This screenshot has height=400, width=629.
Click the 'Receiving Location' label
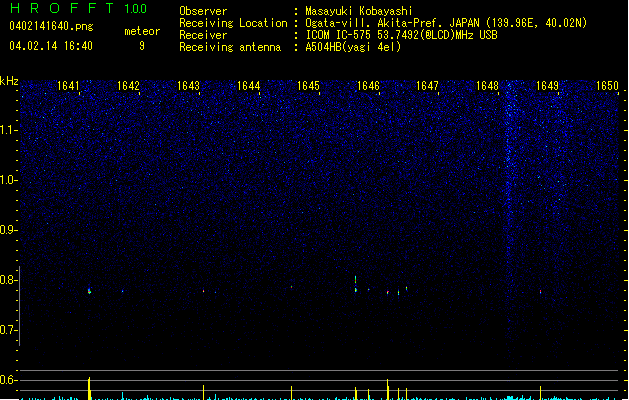pyautogui.click(x=233, y=23)
